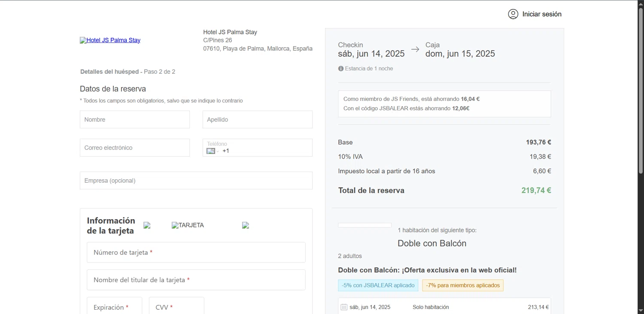644x314 pixels.
Task: Click the hotel address C/Pines 26
Action: point(218,40)
